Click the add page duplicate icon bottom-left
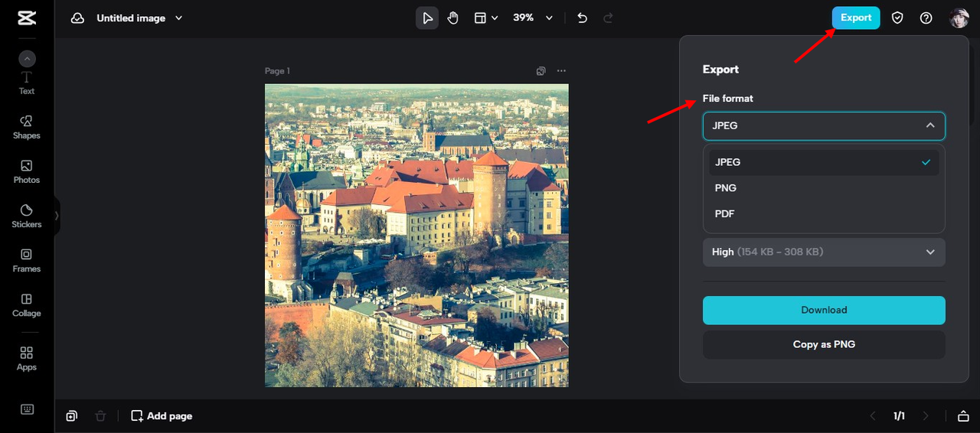The width and height of the screenshot is (980, 433). [x=71, y=416]
